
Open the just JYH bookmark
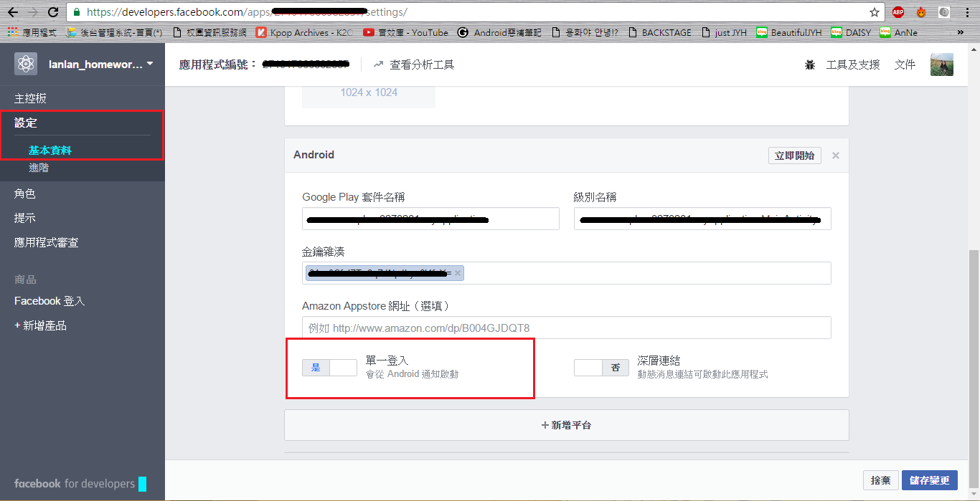725,32
